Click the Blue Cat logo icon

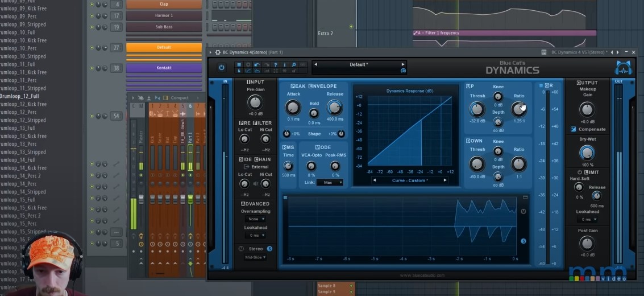point(623,68)
